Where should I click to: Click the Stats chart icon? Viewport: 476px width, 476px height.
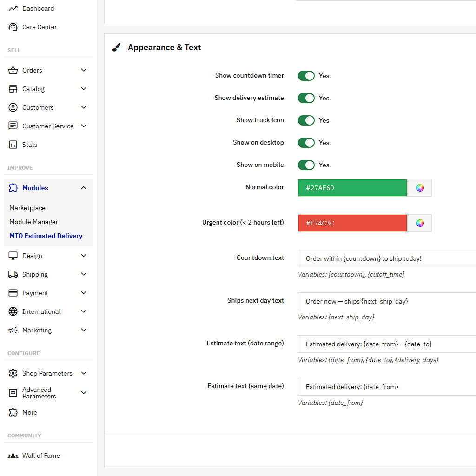coord(13,145)
